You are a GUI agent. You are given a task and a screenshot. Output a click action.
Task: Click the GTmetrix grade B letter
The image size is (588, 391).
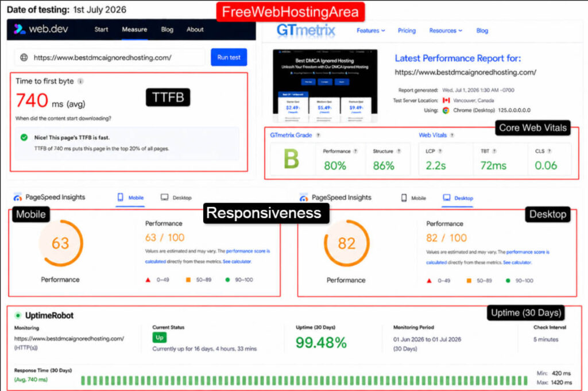tap(291, 159)
